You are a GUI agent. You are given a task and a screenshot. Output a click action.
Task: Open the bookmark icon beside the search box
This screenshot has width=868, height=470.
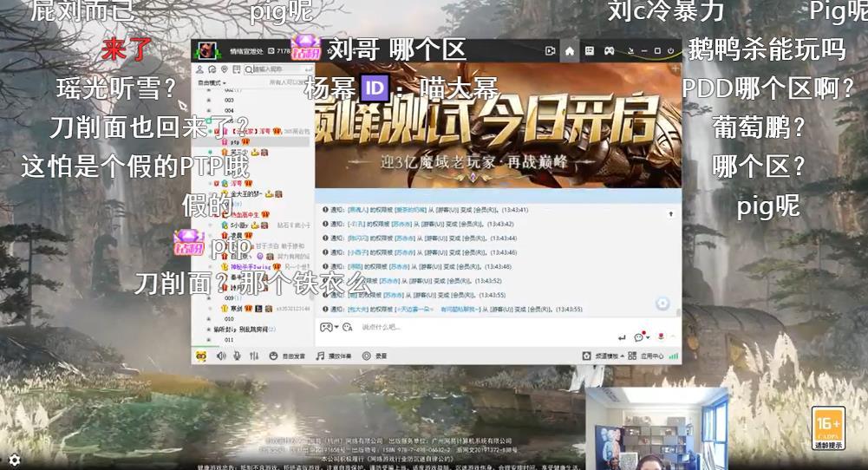click(x=237, y=69)
